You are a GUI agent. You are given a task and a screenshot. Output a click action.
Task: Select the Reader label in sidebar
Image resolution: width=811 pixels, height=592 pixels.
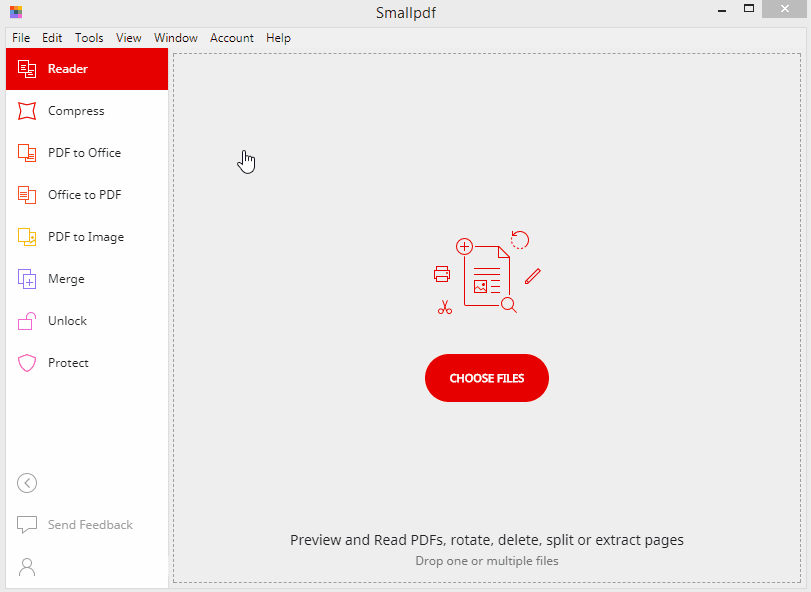[x=68, y=69]
